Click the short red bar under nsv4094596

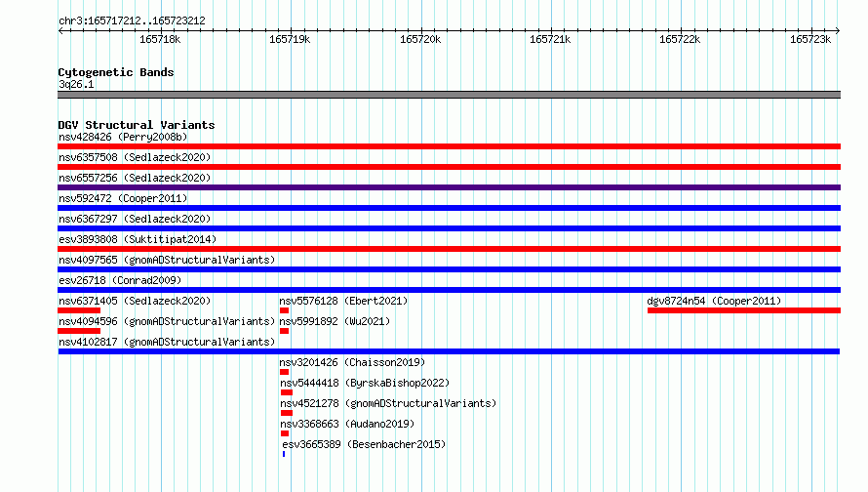(79, 331)
